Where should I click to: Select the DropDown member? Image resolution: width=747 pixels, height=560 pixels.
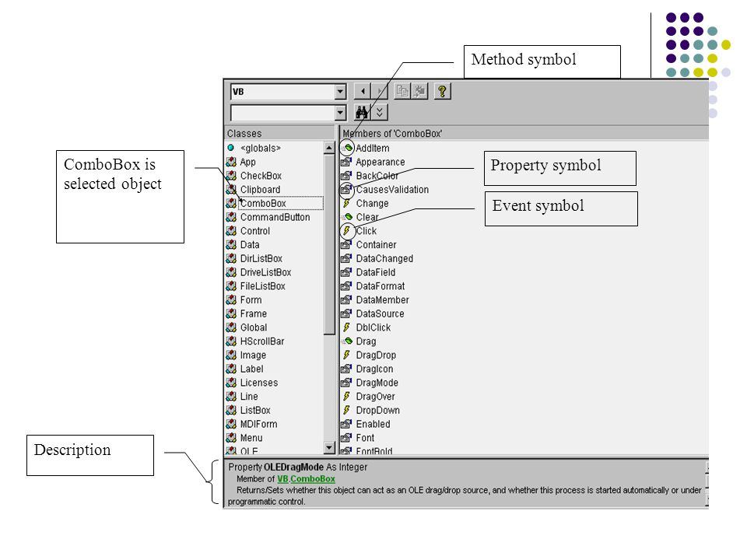[378, 411]
